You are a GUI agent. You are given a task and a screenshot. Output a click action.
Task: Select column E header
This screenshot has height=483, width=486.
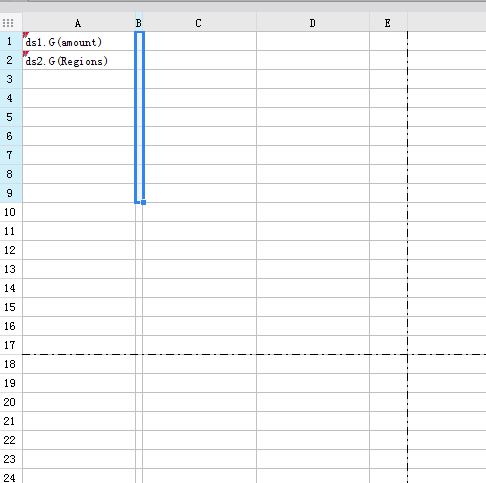pos(388,22)
